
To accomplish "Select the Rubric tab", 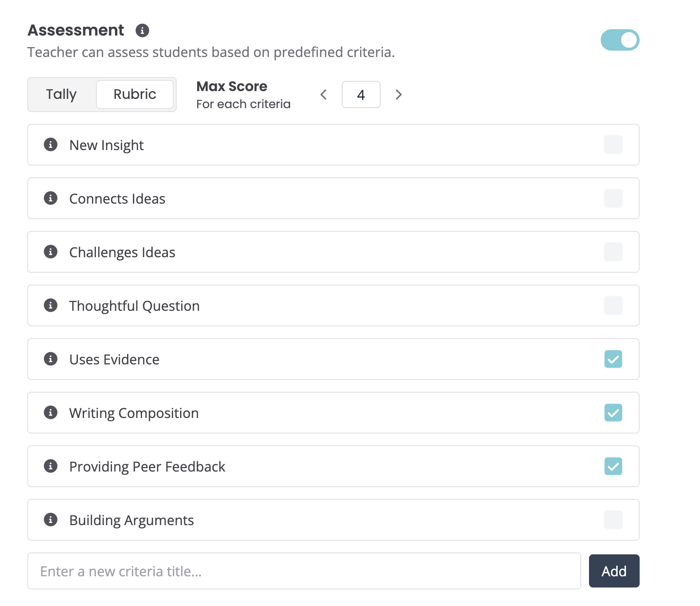I will click(x=135, y=95).
